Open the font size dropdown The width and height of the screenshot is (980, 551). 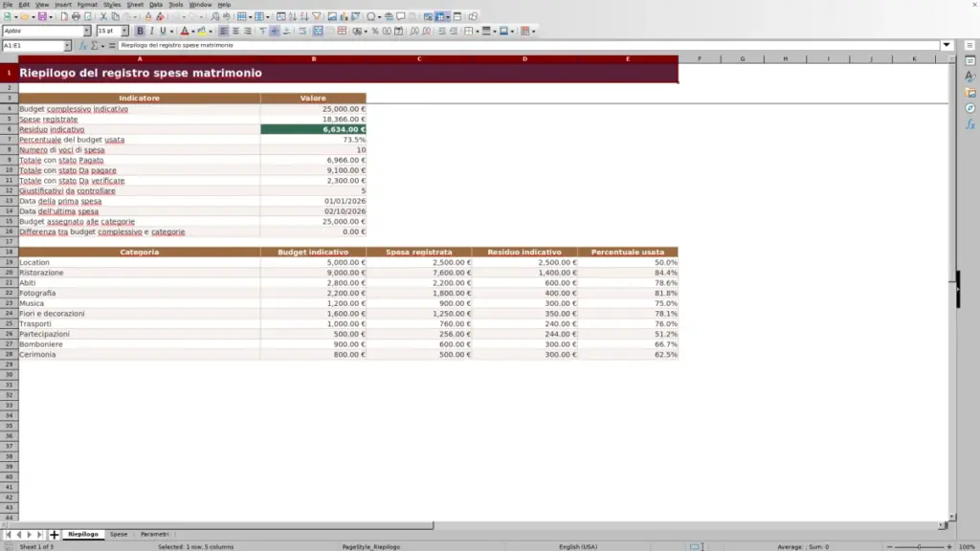tap(124, 31)
